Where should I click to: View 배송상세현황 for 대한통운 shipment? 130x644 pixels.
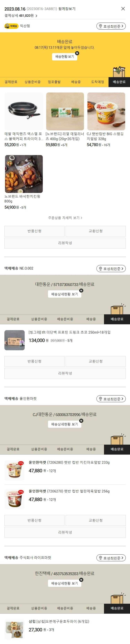(x=65, y=294)
